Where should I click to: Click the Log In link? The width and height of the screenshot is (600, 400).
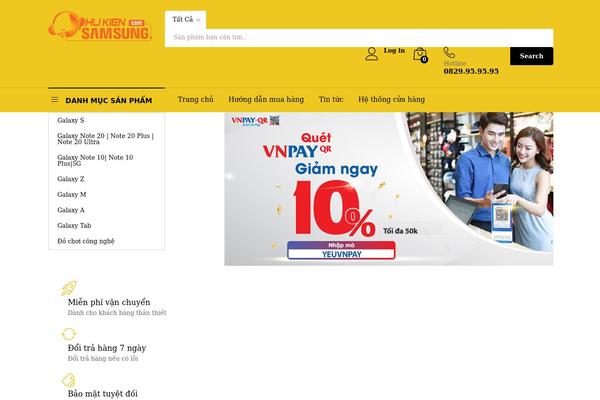[394, 51]
